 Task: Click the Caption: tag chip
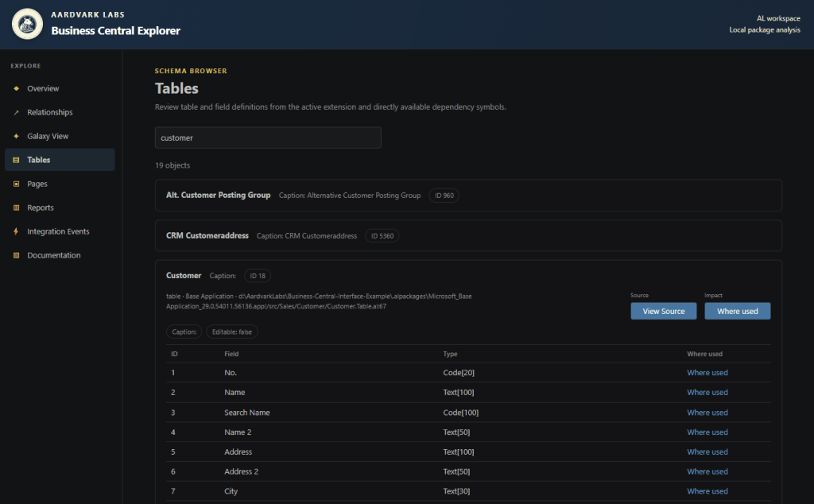184,331
